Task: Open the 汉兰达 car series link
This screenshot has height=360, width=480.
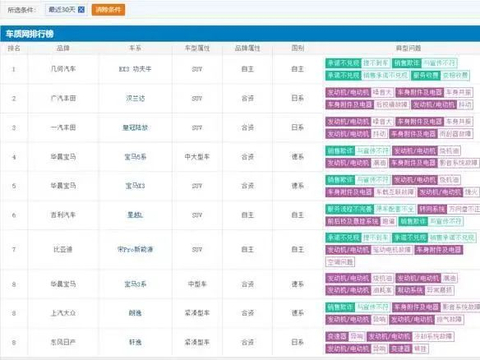Action: point(135,98)
